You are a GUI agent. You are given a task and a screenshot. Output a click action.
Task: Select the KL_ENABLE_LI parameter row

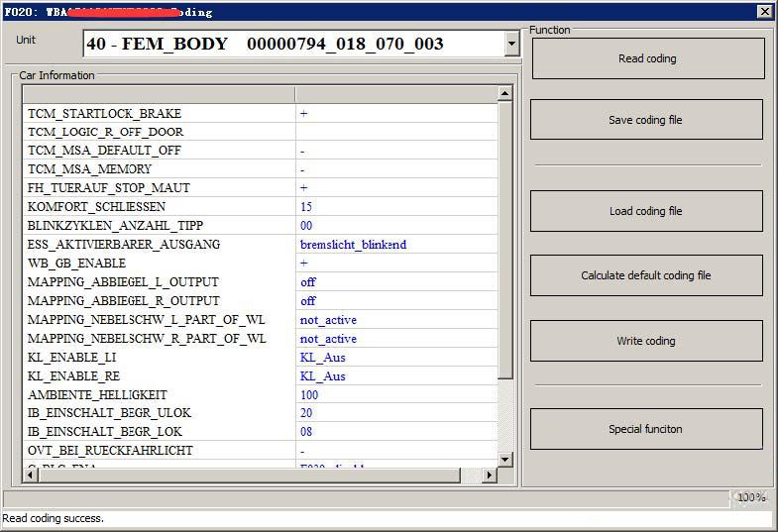coord(74,358)
